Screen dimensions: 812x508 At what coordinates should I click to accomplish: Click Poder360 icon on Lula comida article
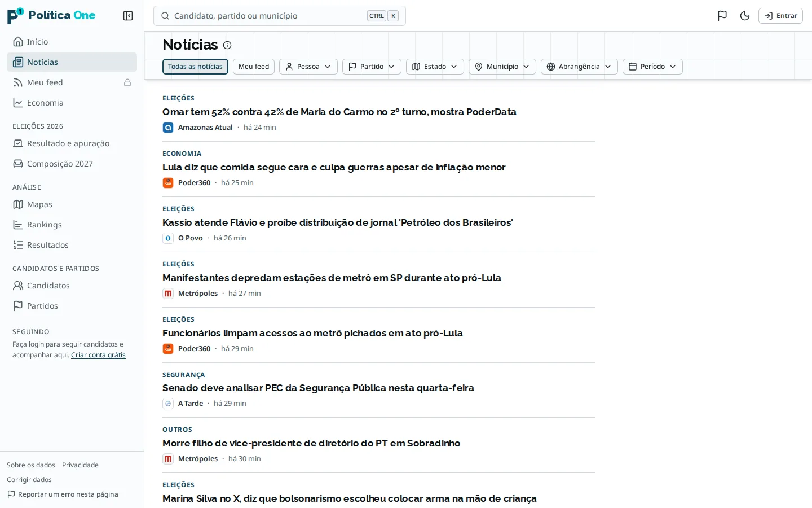tap(168, 183)
